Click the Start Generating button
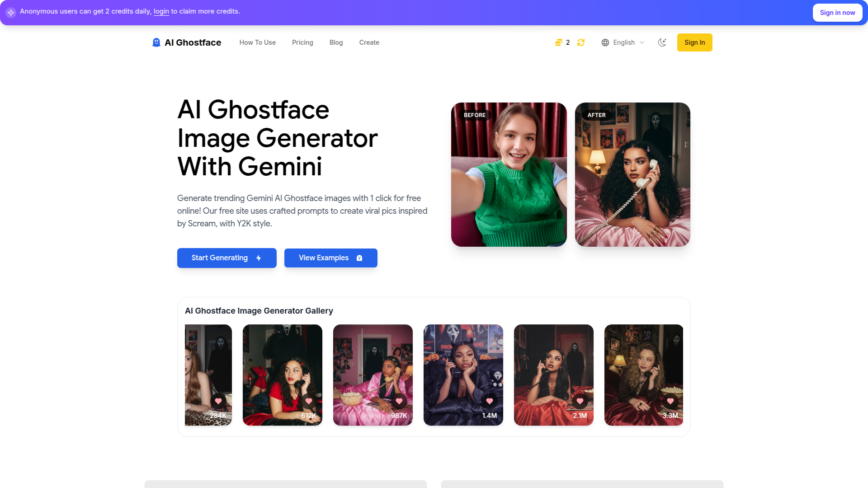This screenshot has height=488, width=868. click(226, 258)
